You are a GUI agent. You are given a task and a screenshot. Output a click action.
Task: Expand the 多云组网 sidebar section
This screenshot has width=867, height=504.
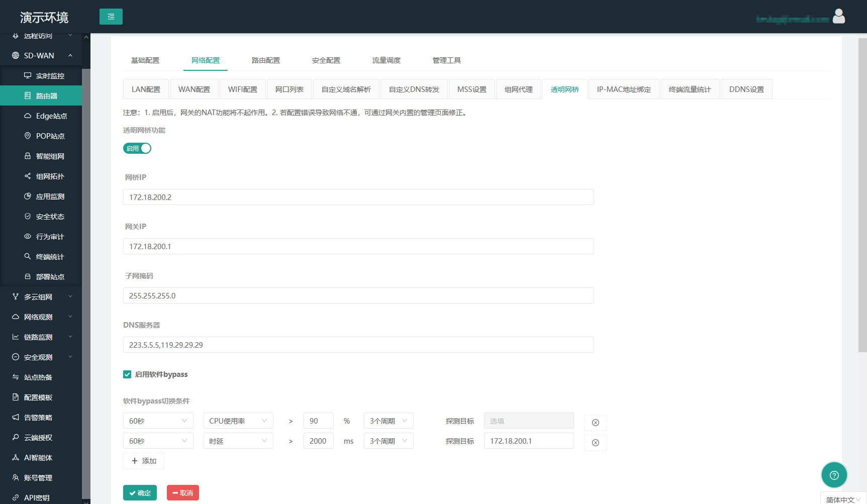point(70,296)
